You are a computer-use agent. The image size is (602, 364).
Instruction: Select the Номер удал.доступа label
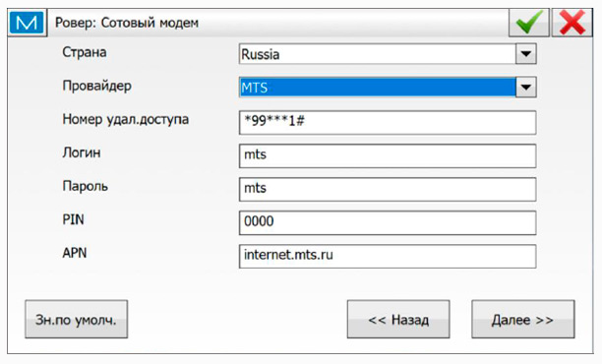point(126,119)
